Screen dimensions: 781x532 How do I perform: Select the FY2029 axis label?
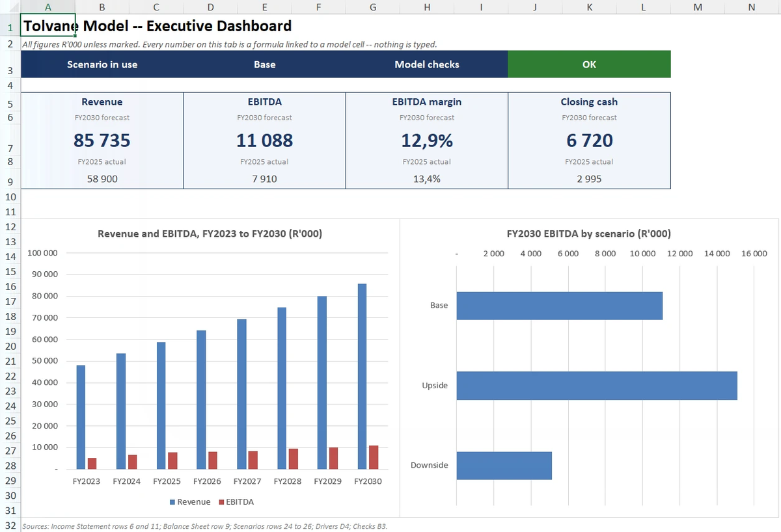tap(328, 482)
